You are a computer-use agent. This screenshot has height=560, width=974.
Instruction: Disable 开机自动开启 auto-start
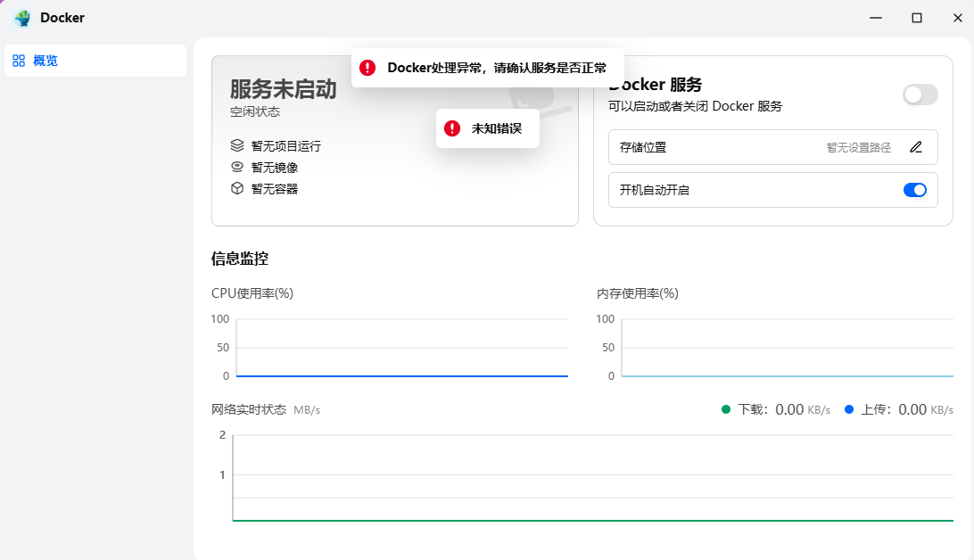click(x=914, y=190)
